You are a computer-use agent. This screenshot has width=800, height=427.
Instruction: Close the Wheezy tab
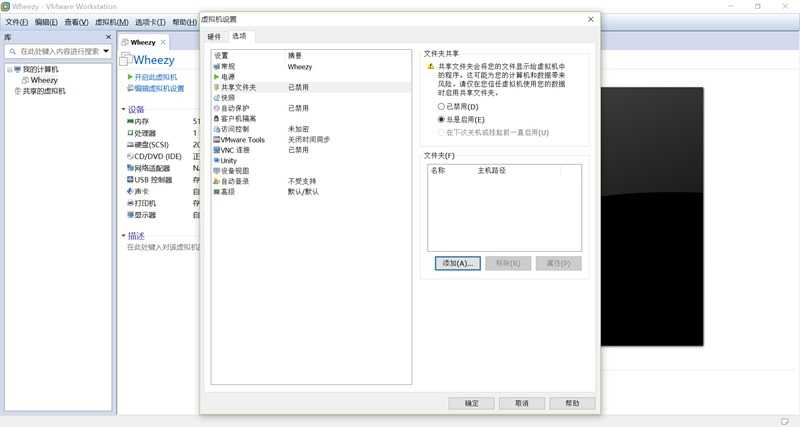163,42
